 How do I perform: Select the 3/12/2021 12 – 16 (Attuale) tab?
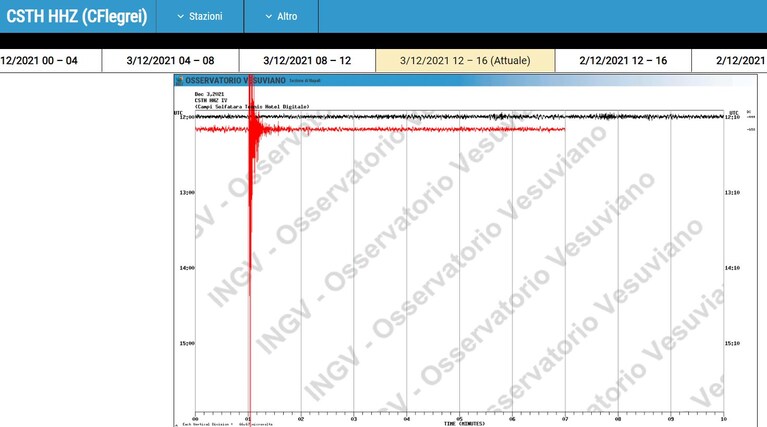pos(465,61)
